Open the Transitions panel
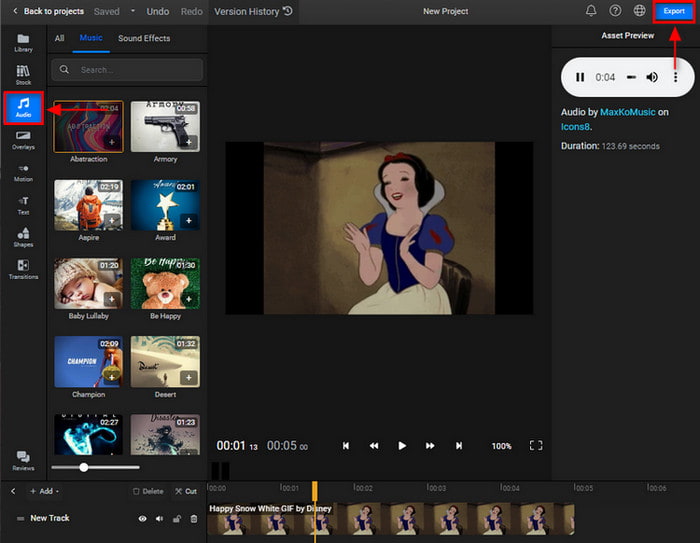Image resolution: width=700 pixels, height=543 pixels. 23,270
